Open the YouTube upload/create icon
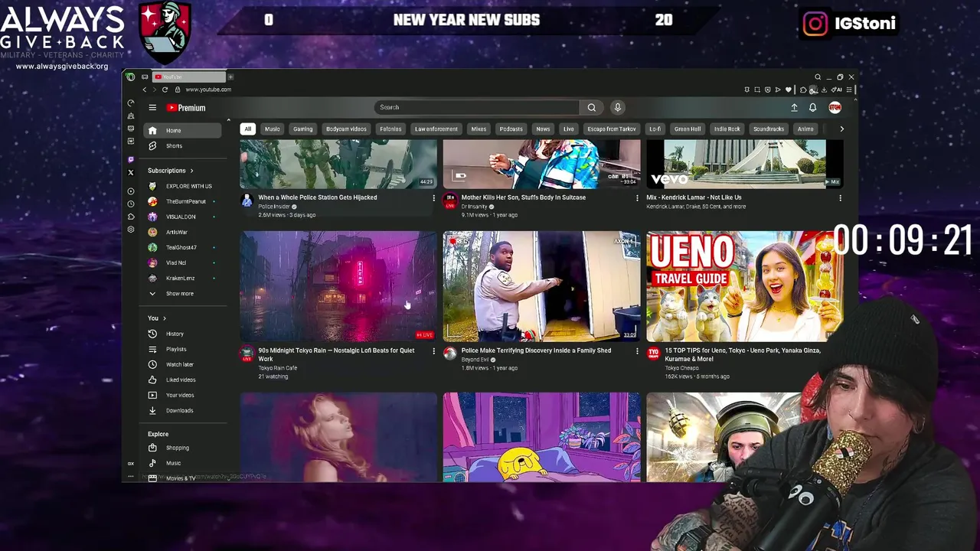 point(794,108)
